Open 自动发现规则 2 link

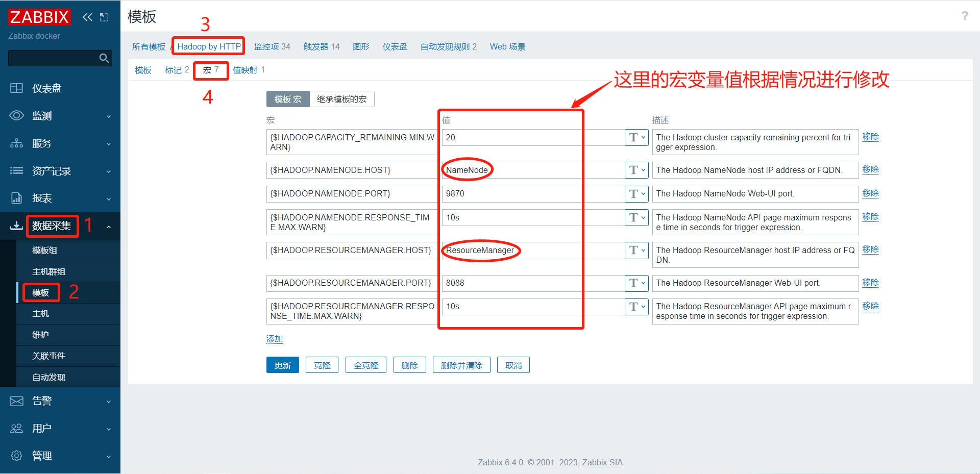tap(449, 47)
